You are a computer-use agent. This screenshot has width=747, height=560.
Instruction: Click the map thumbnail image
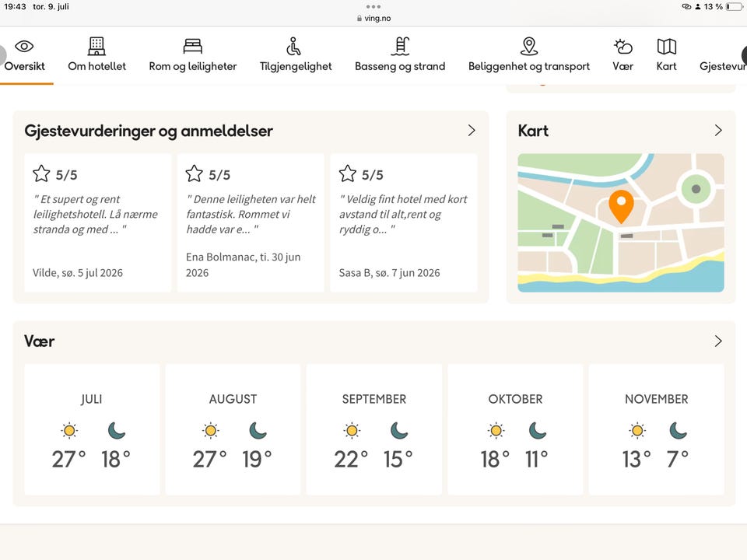[621, 223]
